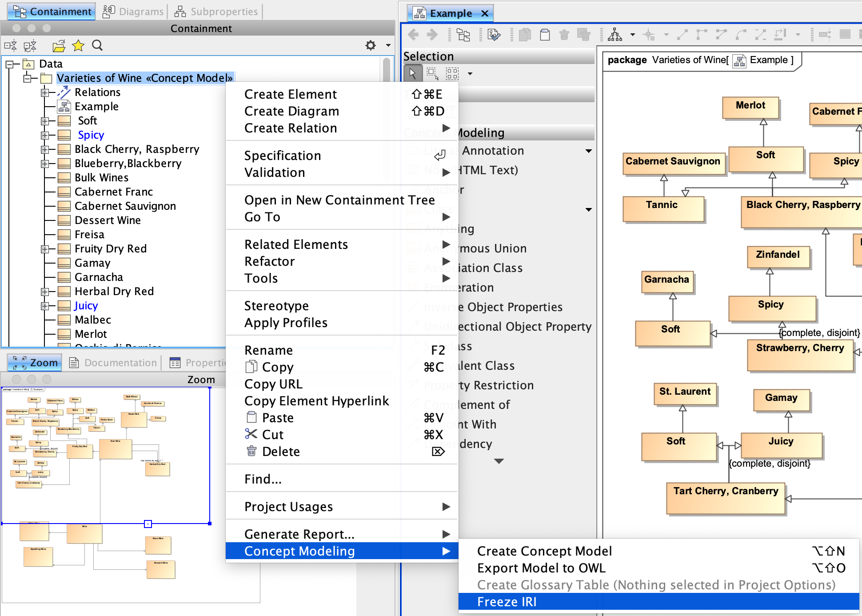This screenshot has width=862, height=616.
Task: Click the search magnifier in Containment toolbar
Action: point(97,45)
